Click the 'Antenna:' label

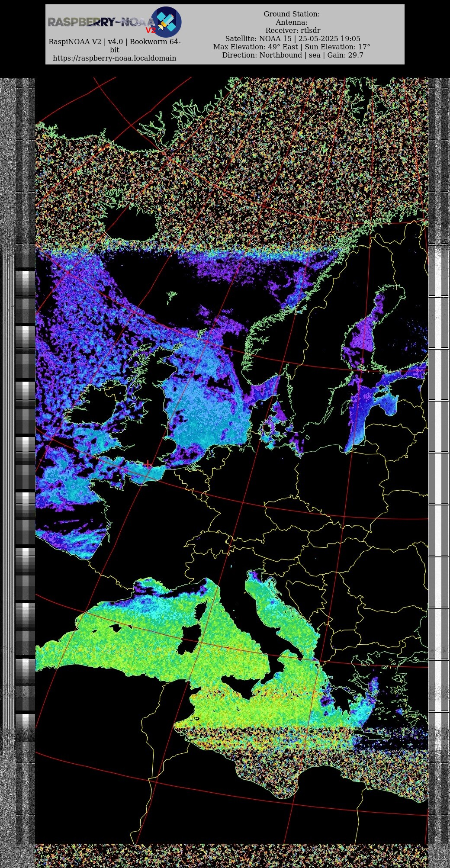click(x=292, y=22)
